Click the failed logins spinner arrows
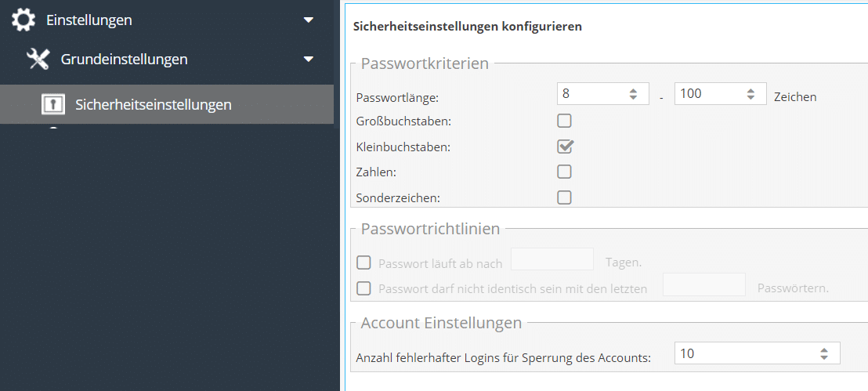The width and height of the screenshot is (868, 391). (823, 353)
